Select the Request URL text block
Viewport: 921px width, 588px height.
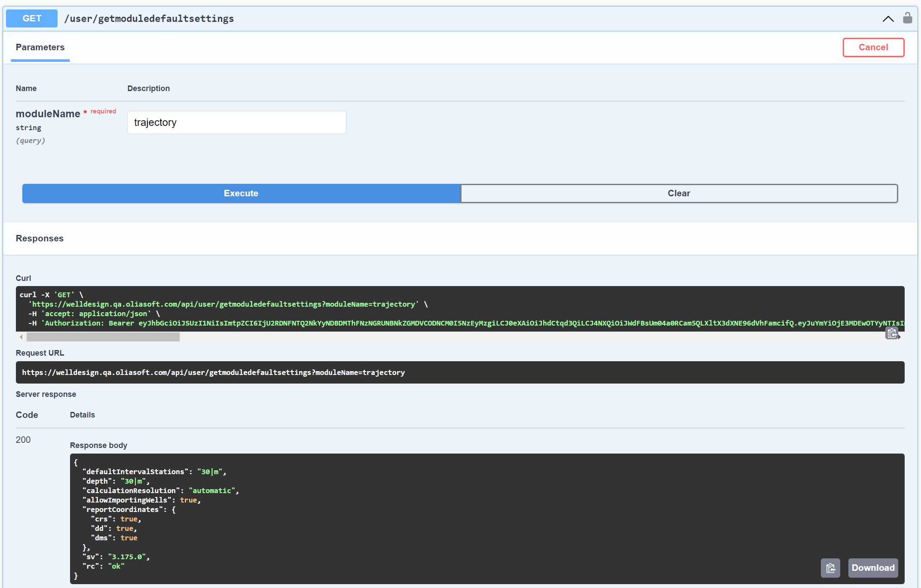point(213,372)
